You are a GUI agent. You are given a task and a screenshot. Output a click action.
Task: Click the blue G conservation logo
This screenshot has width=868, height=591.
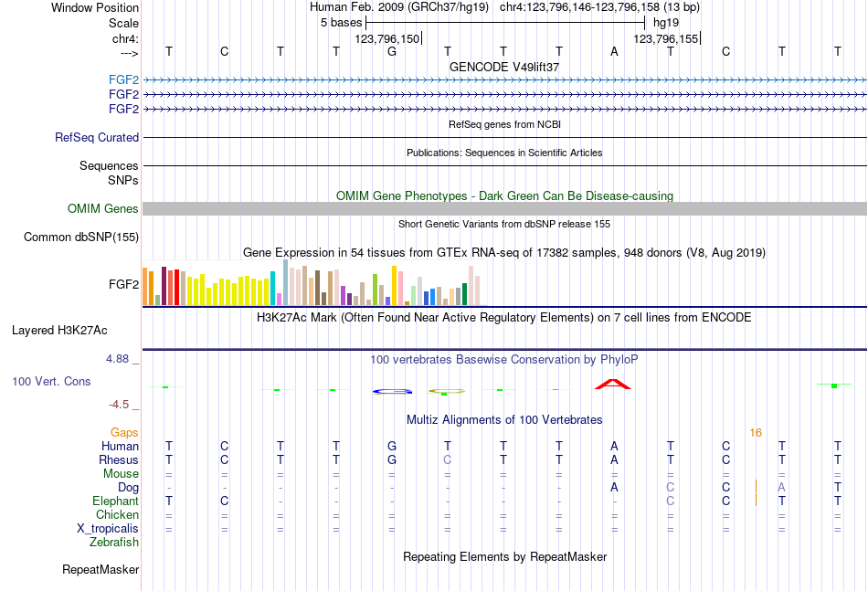(393, 392)
